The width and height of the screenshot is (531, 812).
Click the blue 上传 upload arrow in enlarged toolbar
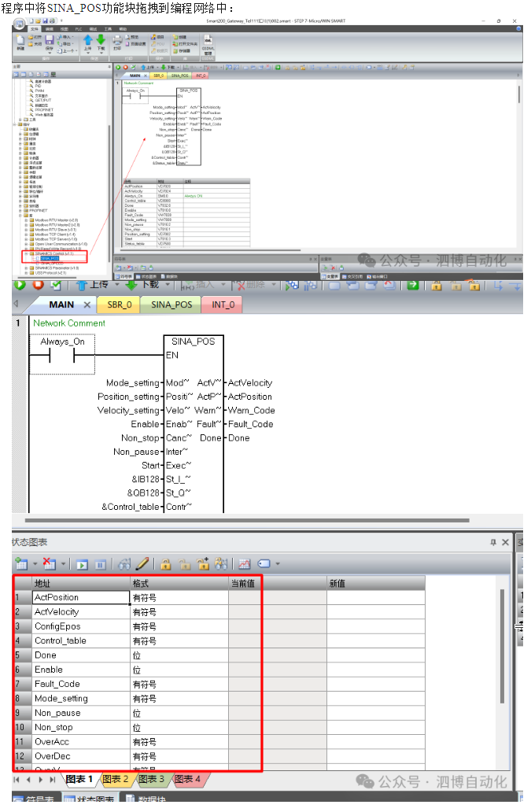tap(81, 286)
